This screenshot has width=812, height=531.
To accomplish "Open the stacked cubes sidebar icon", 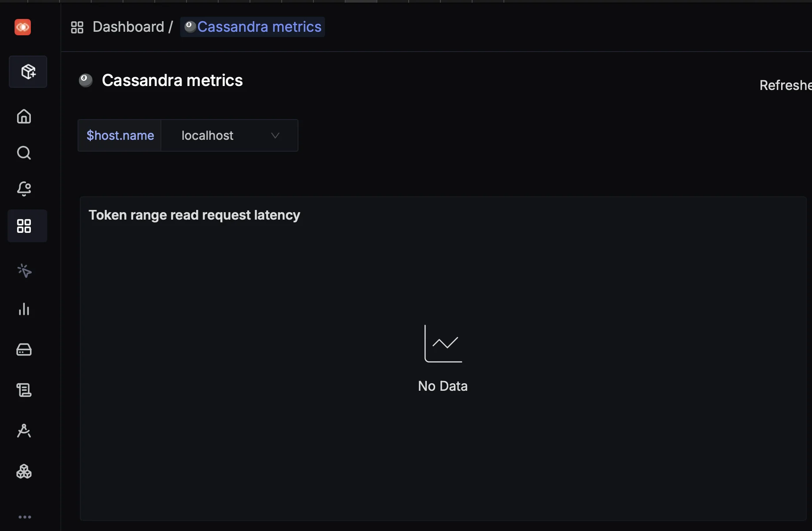I will coord(24,471).
